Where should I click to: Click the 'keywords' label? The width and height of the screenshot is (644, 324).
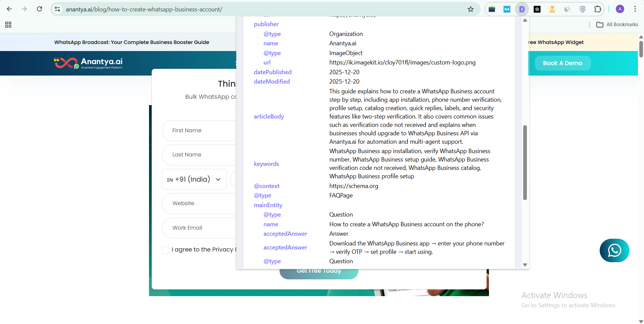tap(266, 164)
